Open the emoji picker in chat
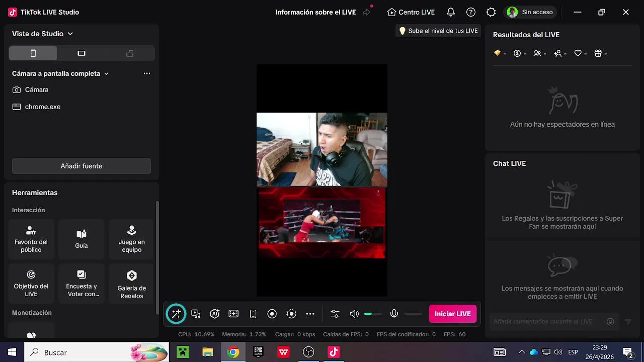This screenshot has height=362, width=644. click(610, 322)
